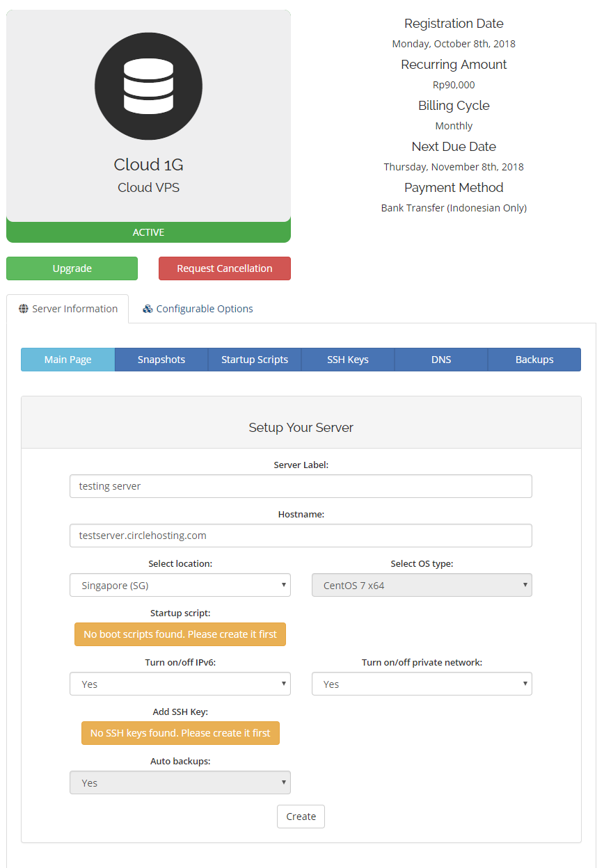The height and width of the screenshot is (868, 604).
Task: Focus the Server Label input field
Action: click(x=301, y=486)
